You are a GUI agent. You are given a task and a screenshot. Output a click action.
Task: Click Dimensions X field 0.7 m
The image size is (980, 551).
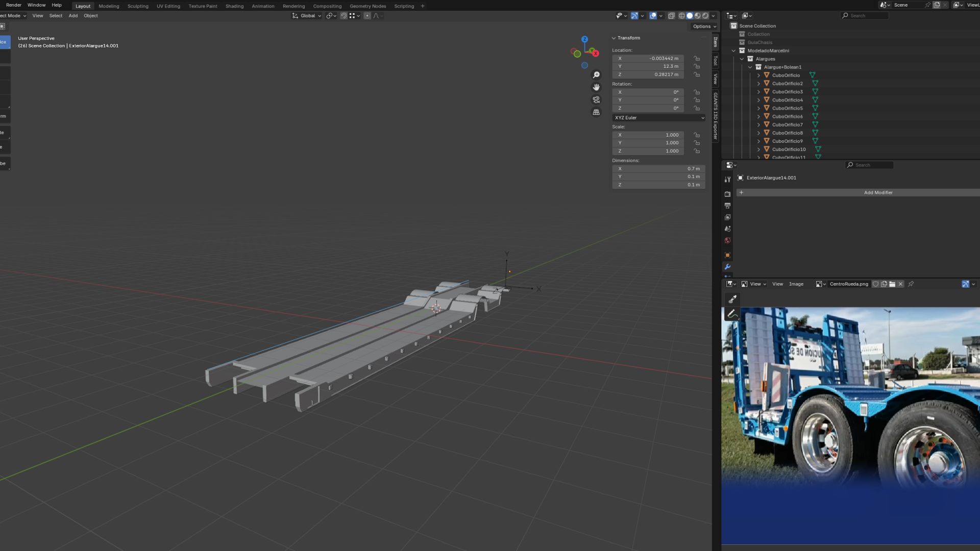point(658,168)
